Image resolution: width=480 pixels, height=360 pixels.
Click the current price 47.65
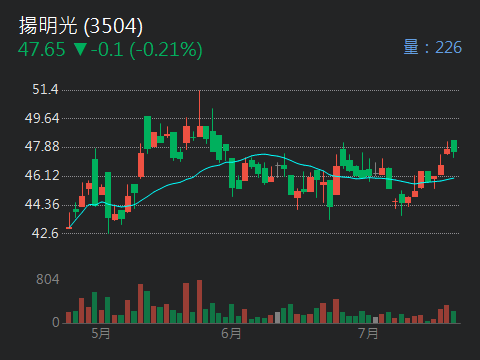[x=42, y=49]
